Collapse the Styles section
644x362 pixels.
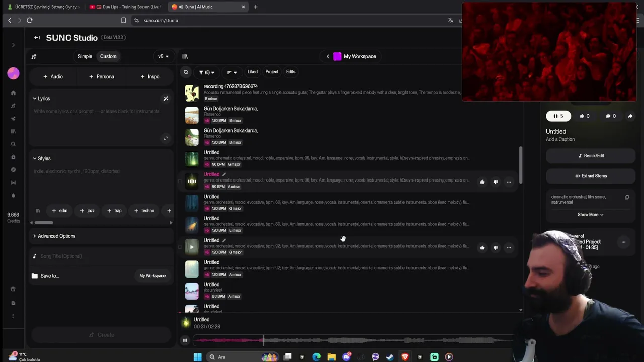[x=42, y=159]
